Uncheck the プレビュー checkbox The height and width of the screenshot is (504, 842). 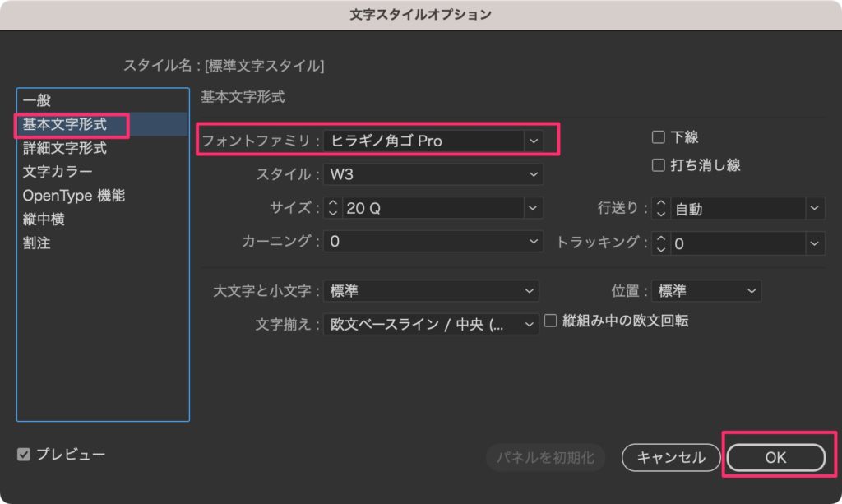[x=24, y=455]
